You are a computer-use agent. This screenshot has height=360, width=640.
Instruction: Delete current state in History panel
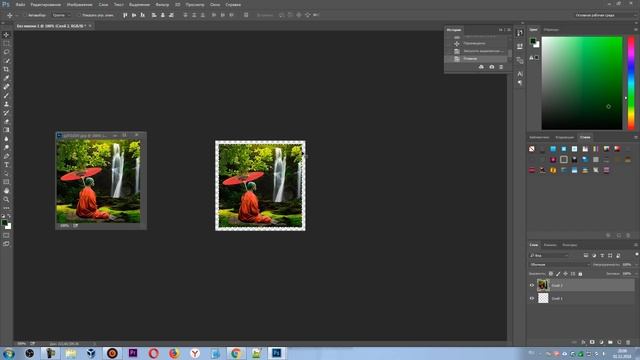point(501,67)
